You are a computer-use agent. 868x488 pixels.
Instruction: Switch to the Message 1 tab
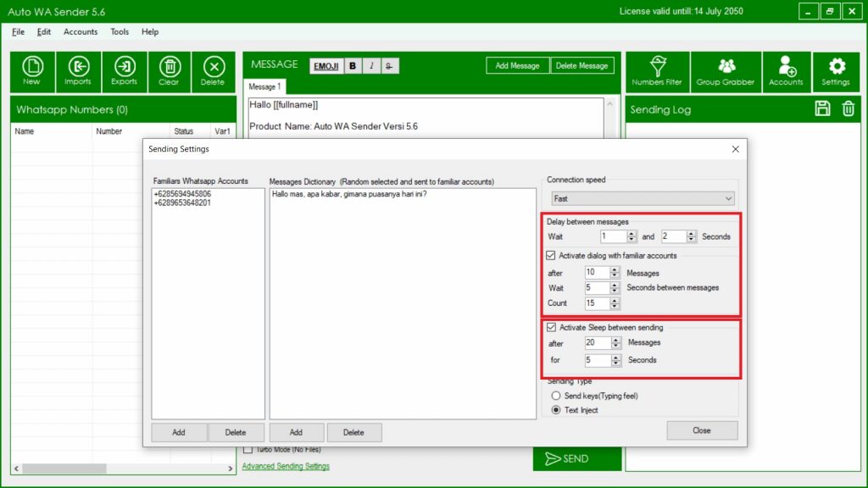click(265, 86)
